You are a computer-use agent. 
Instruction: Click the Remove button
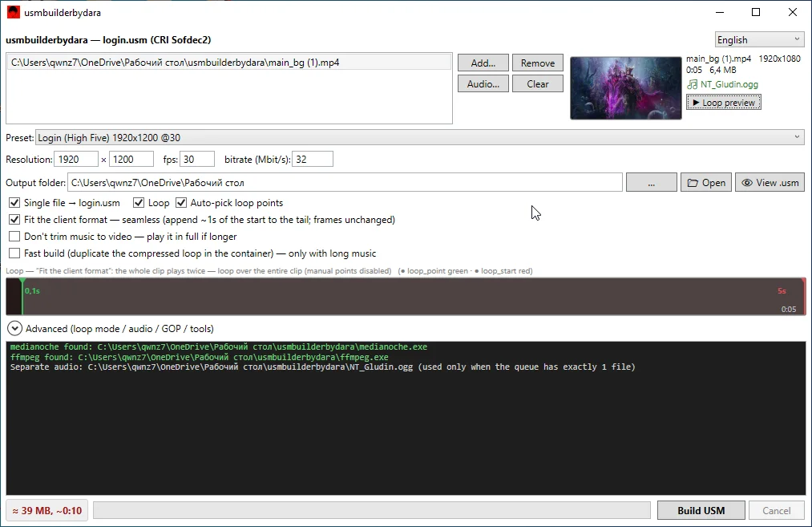(x=538, y=63)
